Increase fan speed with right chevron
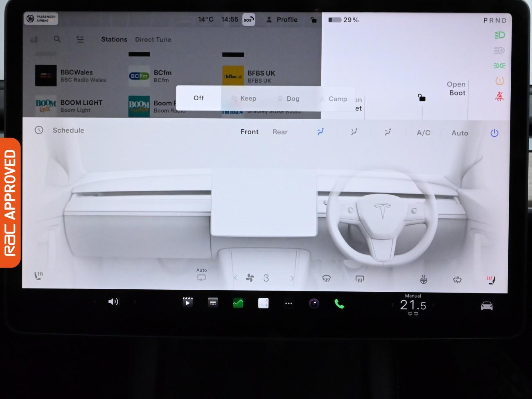 pyautogui.click(x=292, y=277)
